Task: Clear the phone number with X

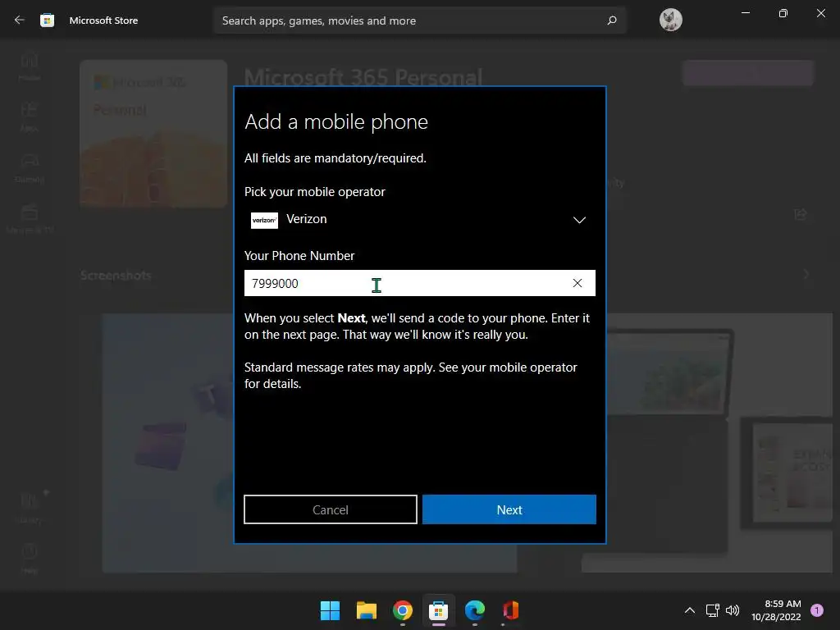Action: pyautogui.click(x=577, y=283)
